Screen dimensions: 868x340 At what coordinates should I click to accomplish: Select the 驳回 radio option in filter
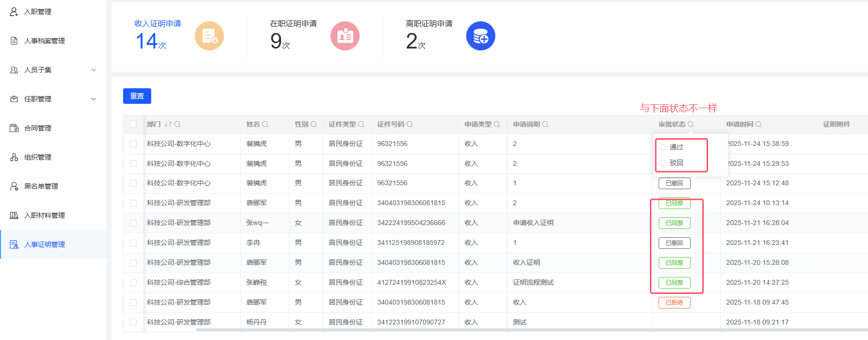(663, 163)
